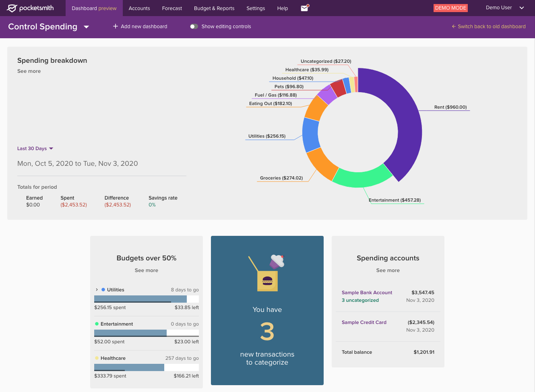This screenshot has height=392, width=535.
Task: Click the plus icon for new dashboard
Action: [115, 27]
